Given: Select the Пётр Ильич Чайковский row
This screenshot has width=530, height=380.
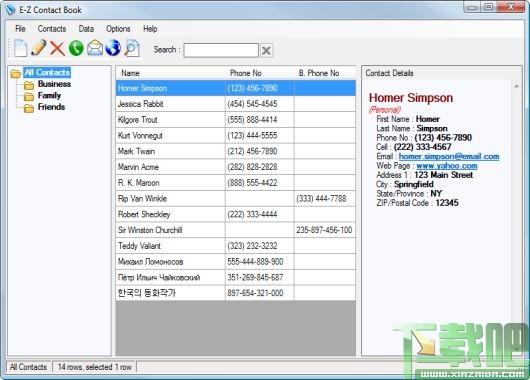Looking at the screenshot, I should [236, 278].
